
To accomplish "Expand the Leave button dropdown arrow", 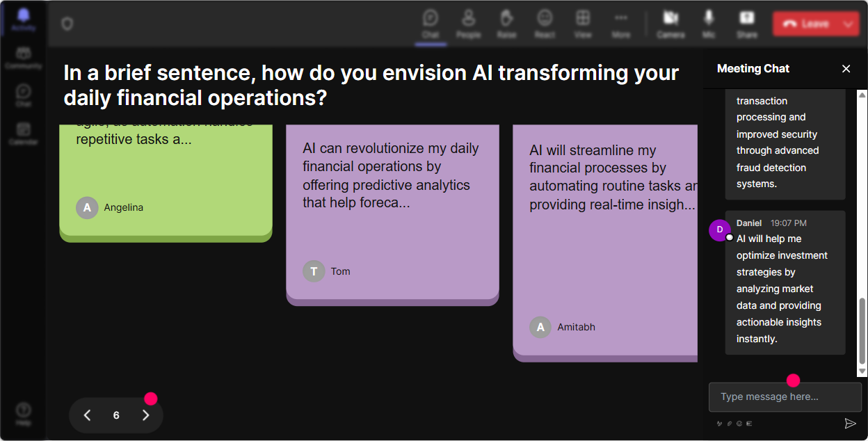I will point(849,24).
